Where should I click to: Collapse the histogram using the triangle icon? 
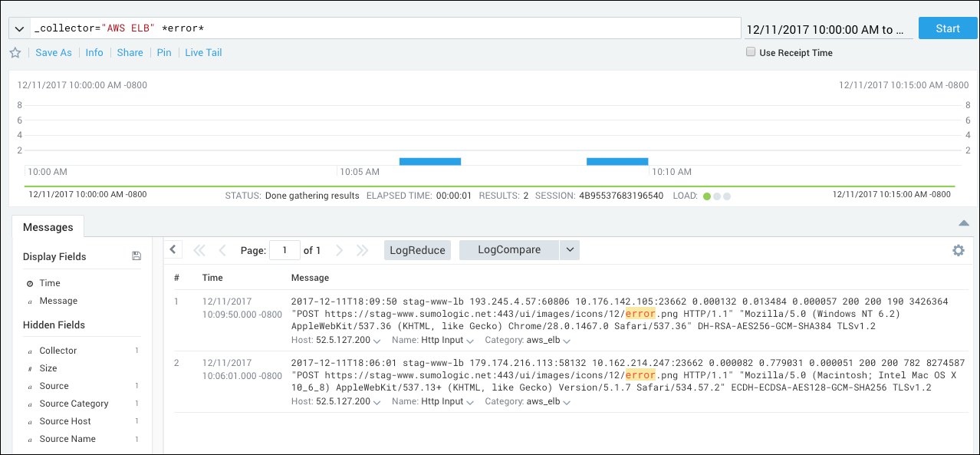[963, 223]
